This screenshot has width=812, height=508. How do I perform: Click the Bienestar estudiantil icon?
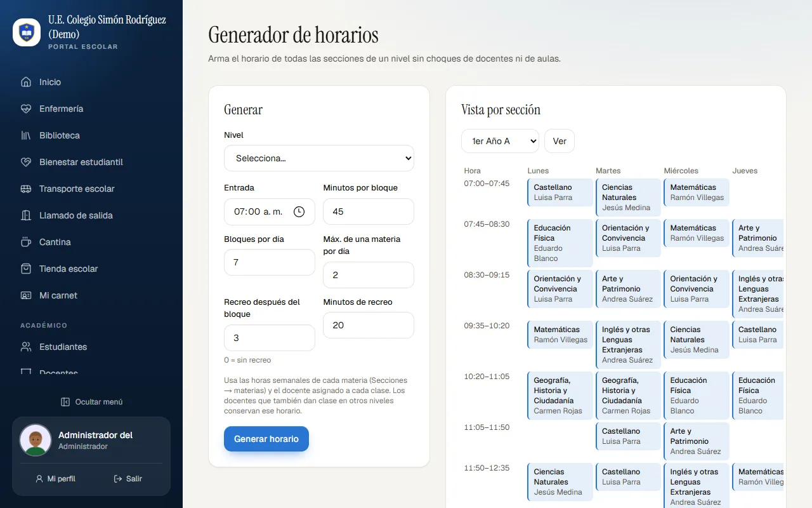(26, 162)
